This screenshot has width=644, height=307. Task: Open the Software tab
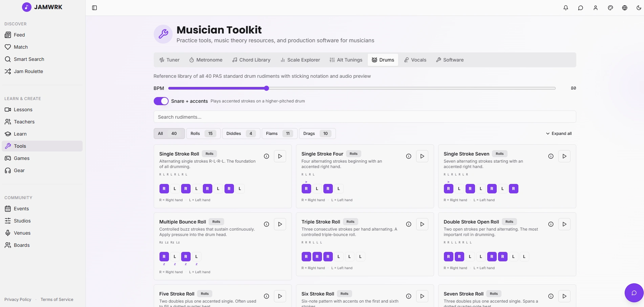pos(450,60)
